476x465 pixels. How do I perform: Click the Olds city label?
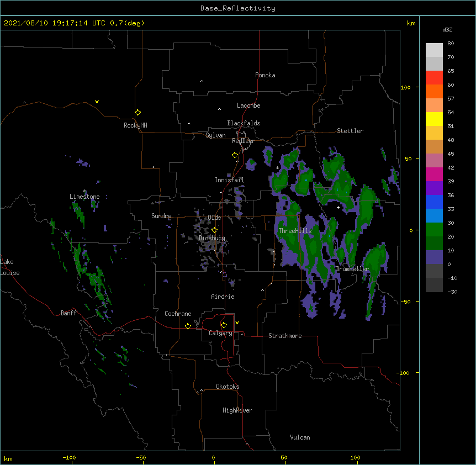[x=214, y=218]
